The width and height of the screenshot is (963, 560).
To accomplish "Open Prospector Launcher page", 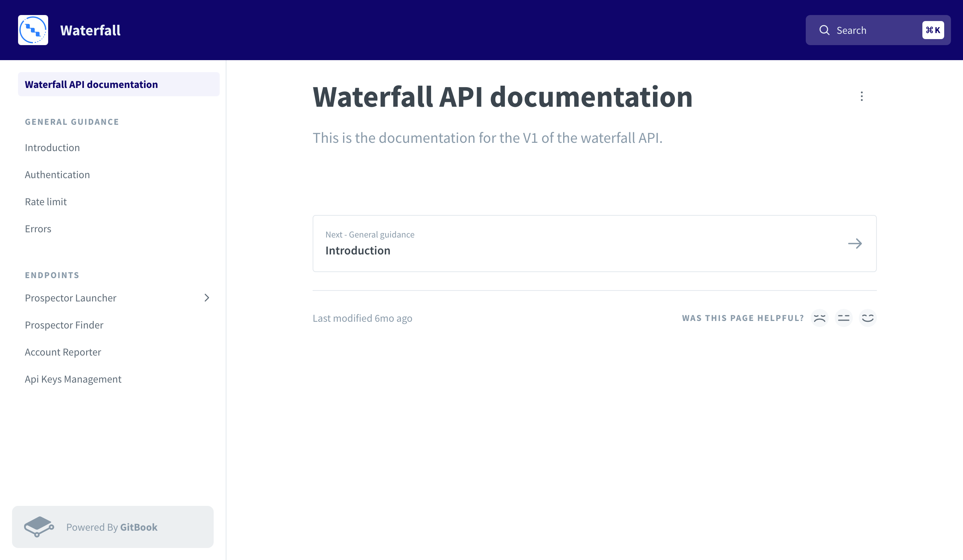I will [71, 298].
